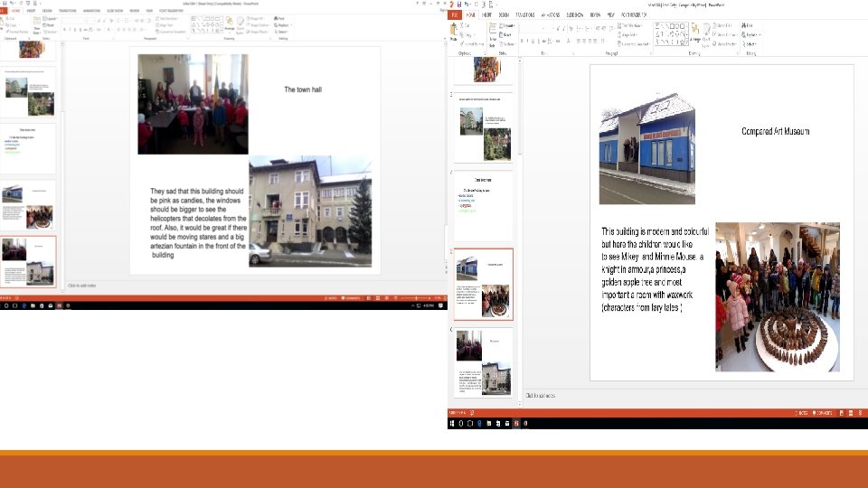Open Arrange in the left PowerPoint window

tap(229, 24)
